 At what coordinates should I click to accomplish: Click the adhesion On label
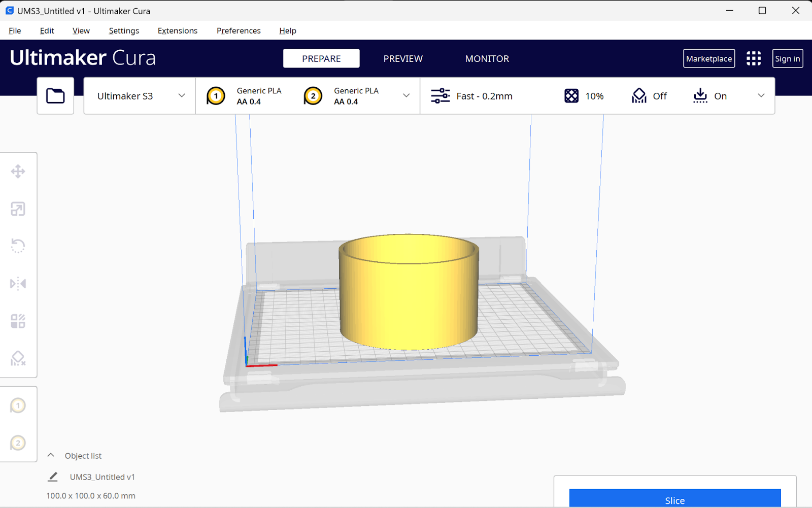[x=721, y=96]
